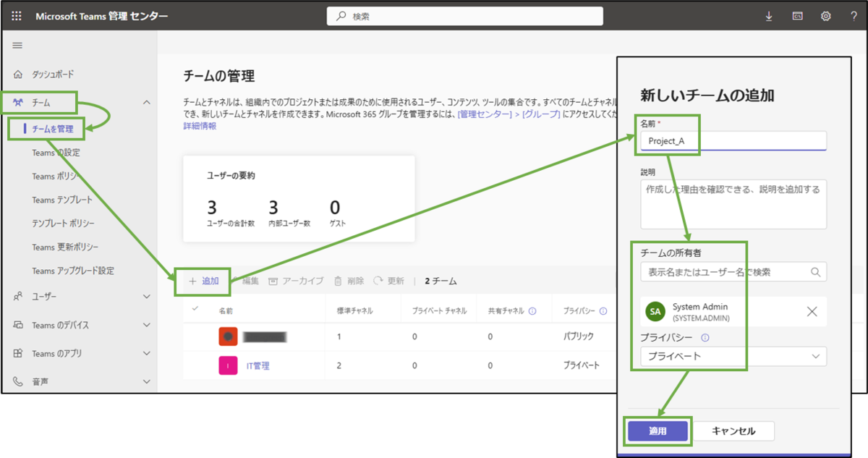Click the select-all checkmark in table header
Image resolution: width=868 pixels, height=458 pixels.
[x=194, y=310]
